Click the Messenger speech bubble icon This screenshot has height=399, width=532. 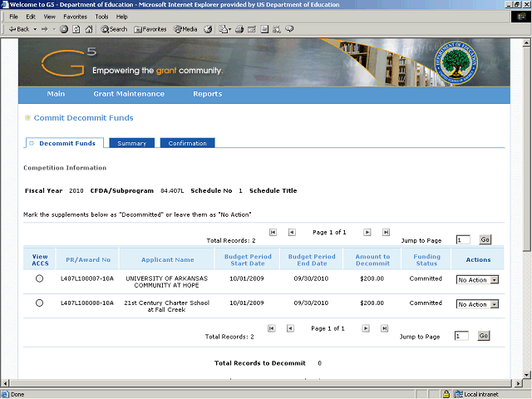click(x=289, y=29)
